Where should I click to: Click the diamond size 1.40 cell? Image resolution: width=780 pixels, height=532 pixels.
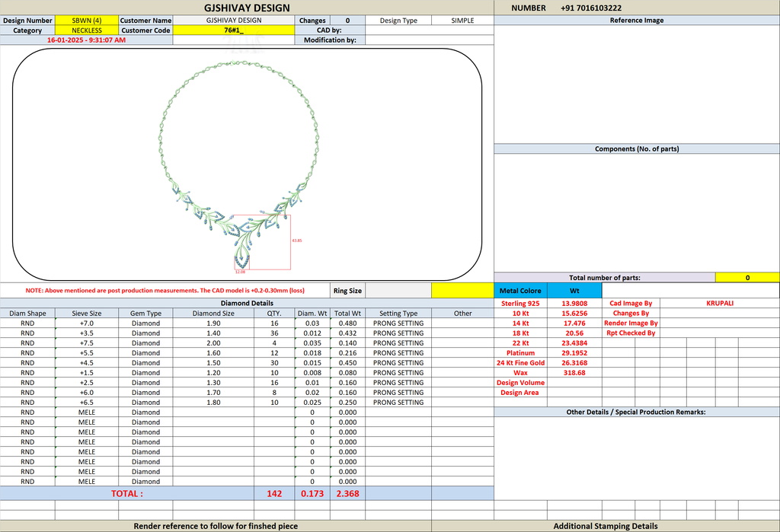pos(213,333)
